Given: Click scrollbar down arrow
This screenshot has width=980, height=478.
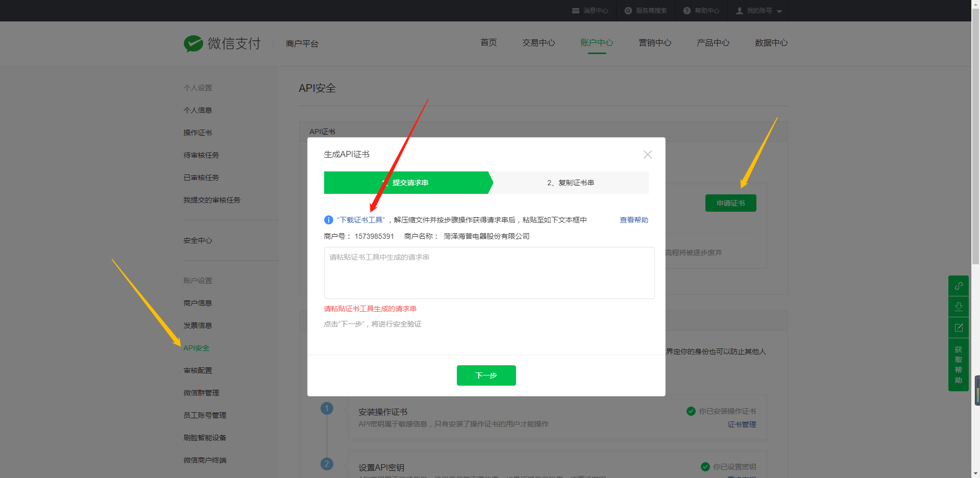Looking at the screenshot, I should 975,474.
